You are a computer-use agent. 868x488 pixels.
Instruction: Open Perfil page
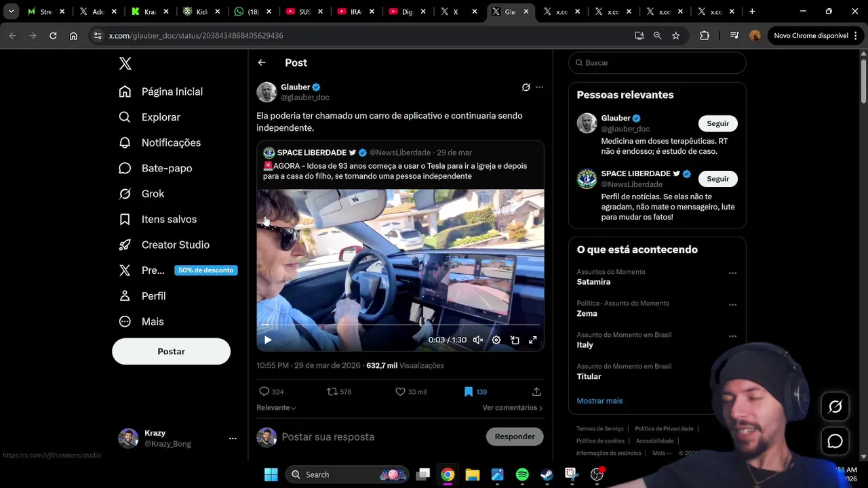click(x=142, y=296)
